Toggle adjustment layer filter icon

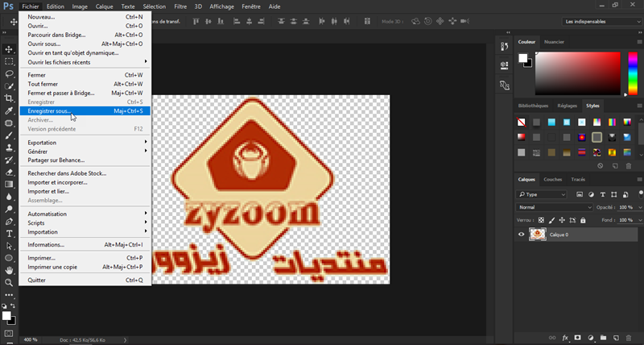coord(591,194)
